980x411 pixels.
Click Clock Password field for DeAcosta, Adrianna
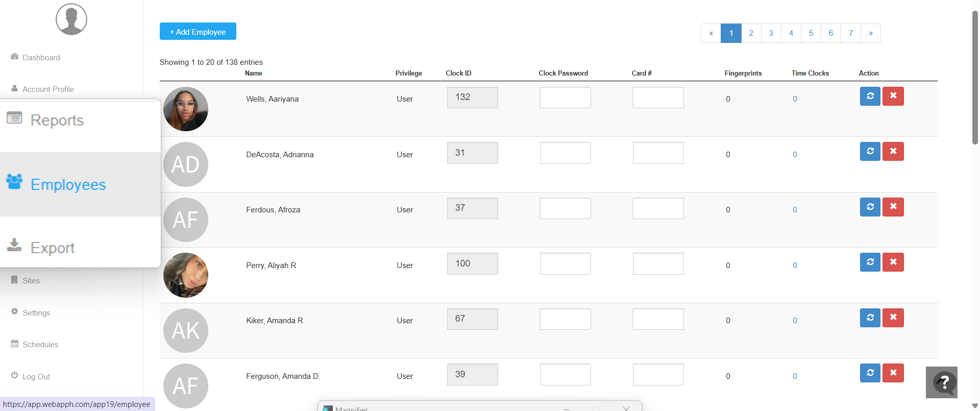click(x=565, y=153)
